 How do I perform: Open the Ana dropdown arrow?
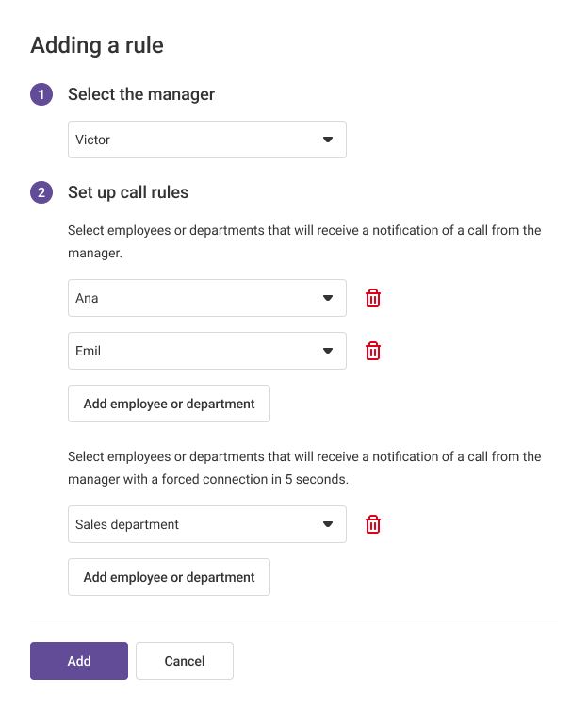click(x=328, y=298)
